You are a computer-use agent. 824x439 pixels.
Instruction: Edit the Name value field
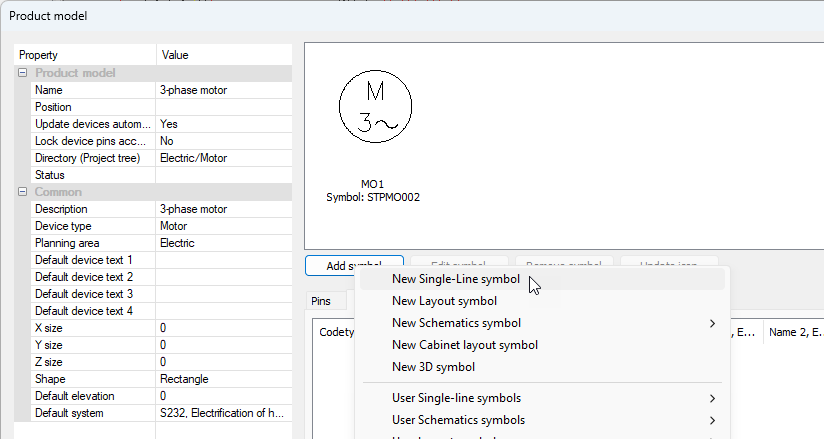point(224,90)
